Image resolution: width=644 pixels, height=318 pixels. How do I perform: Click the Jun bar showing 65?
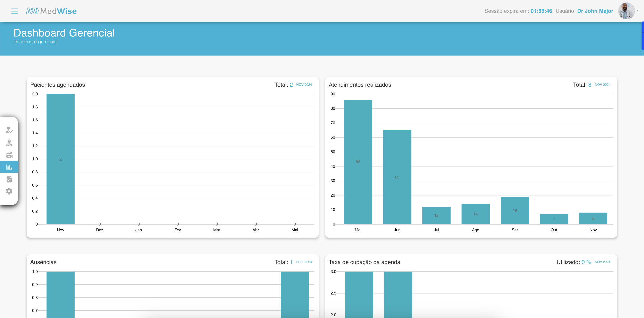click(397, 177)
